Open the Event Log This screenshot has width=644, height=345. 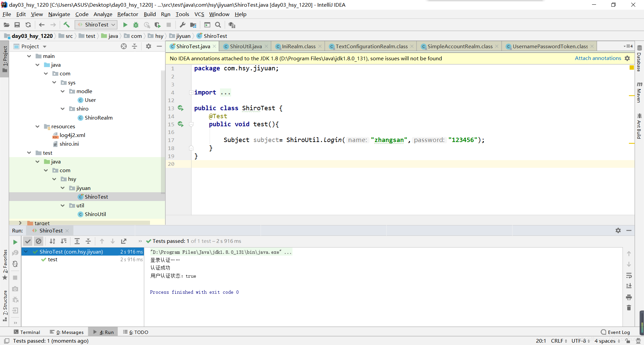[615, 332]
